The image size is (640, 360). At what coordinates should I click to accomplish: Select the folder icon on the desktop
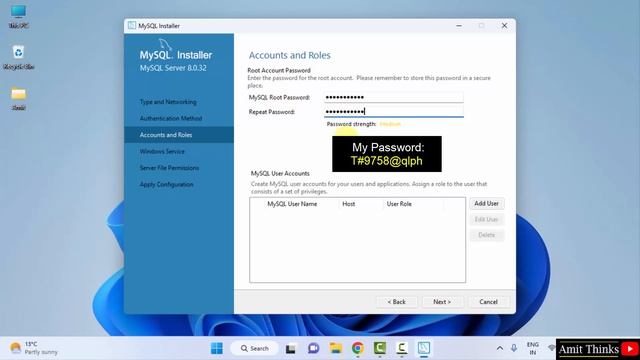click(18, 99)
